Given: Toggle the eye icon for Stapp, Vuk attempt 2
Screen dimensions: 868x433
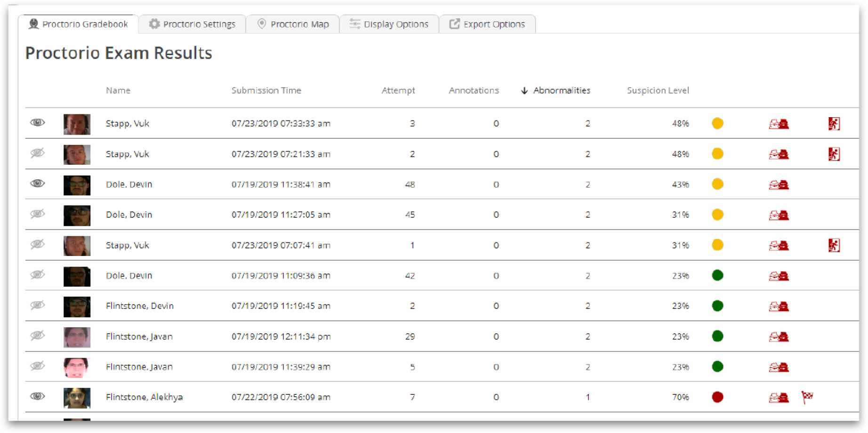Looking at the screenshot, I should 38,153.
